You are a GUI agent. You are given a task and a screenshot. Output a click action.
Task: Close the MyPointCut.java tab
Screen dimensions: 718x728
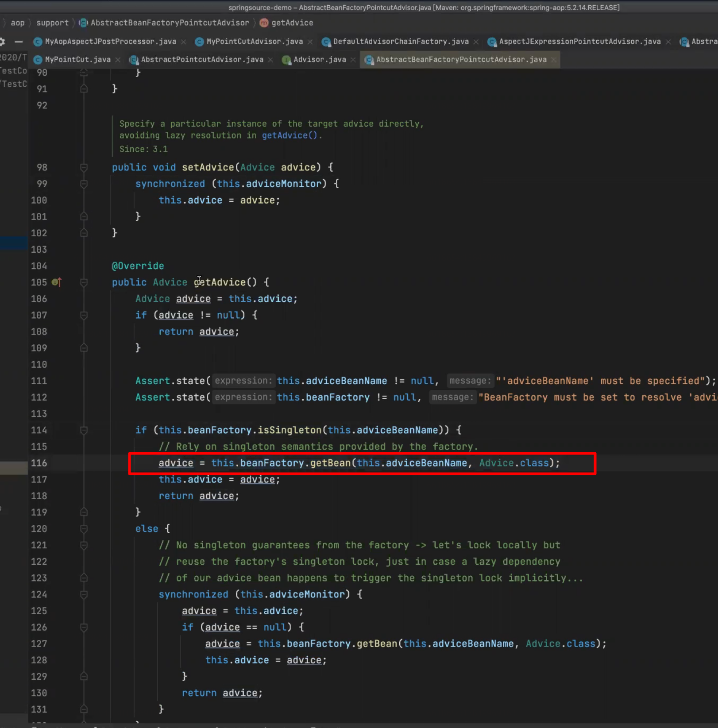point(118,60)
